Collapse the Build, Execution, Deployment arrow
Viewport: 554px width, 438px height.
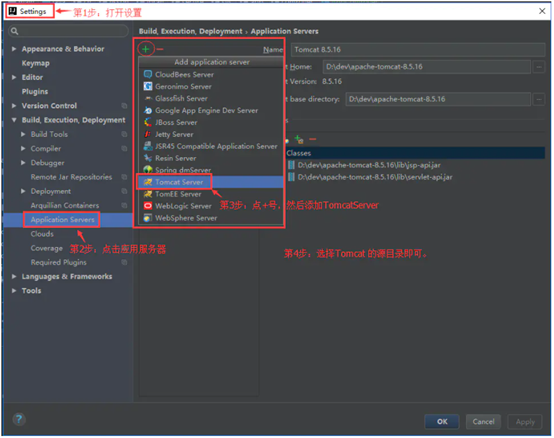coord(14,120)
